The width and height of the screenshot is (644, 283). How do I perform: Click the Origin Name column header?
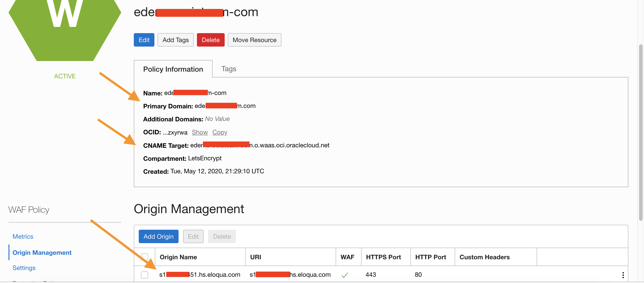(178, 257)
